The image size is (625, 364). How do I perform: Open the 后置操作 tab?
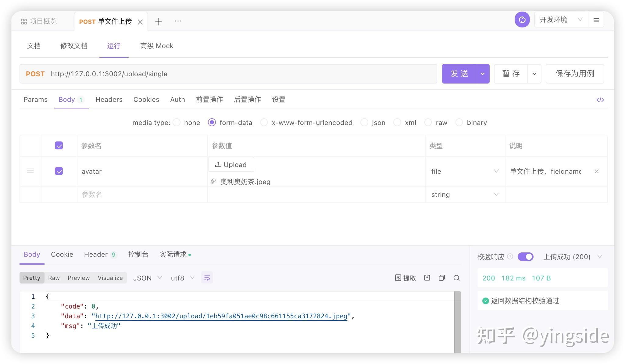pos(247,99)
